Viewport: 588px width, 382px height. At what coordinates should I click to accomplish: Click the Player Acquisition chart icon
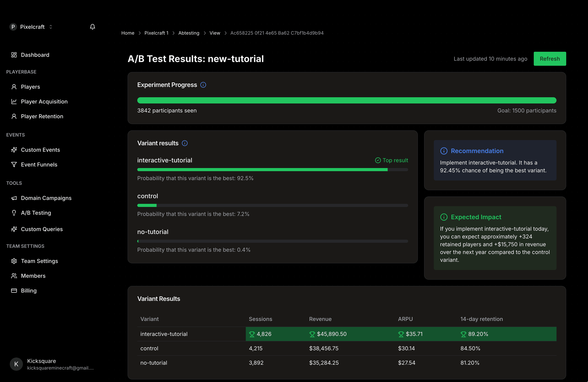click(14, 101)
